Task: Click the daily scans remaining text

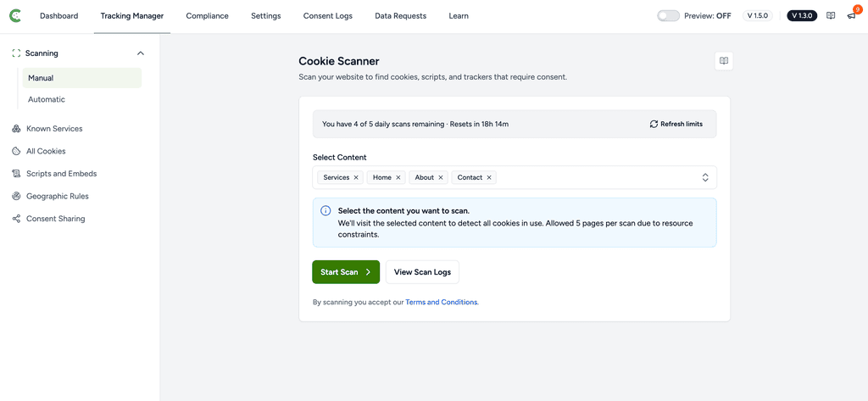Action: 415,124
